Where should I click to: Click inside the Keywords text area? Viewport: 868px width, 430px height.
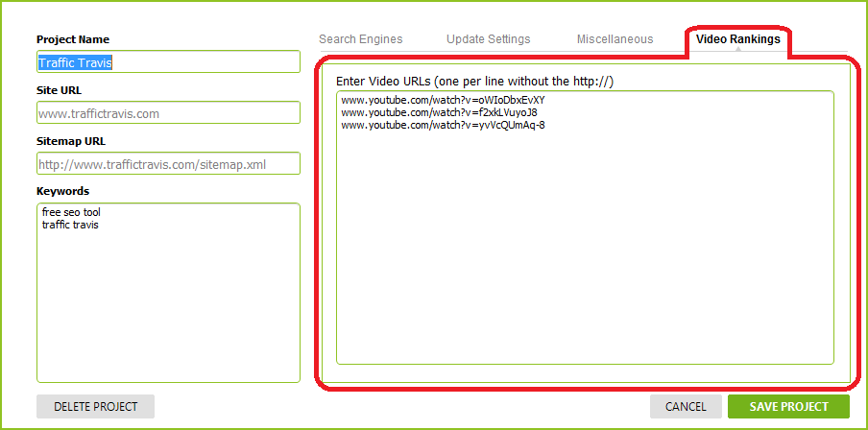coord(168,293)
